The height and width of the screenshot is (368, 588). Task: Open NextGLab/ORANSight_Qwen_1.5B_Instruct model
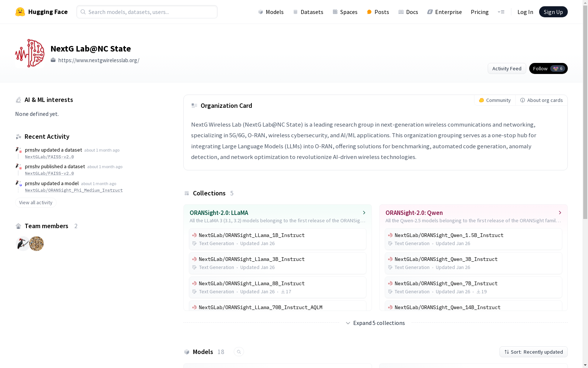[473, 239]
